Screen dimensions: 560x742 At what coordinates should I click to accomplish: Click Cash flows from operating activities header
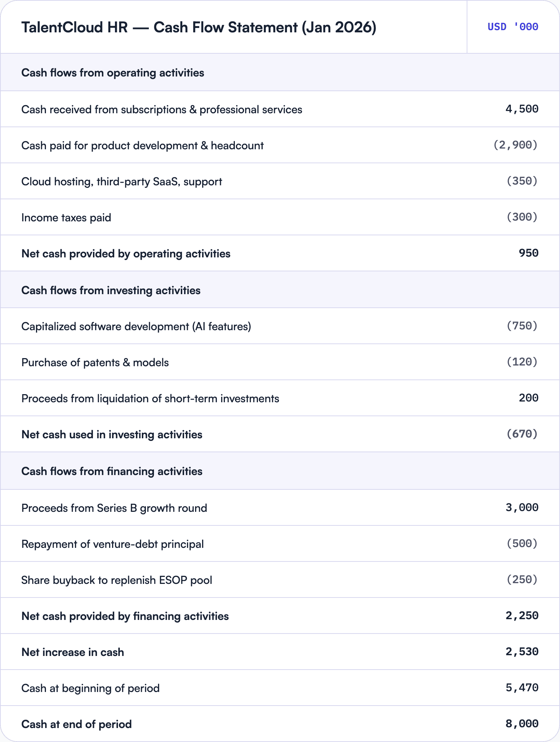[x=280, y=72]
